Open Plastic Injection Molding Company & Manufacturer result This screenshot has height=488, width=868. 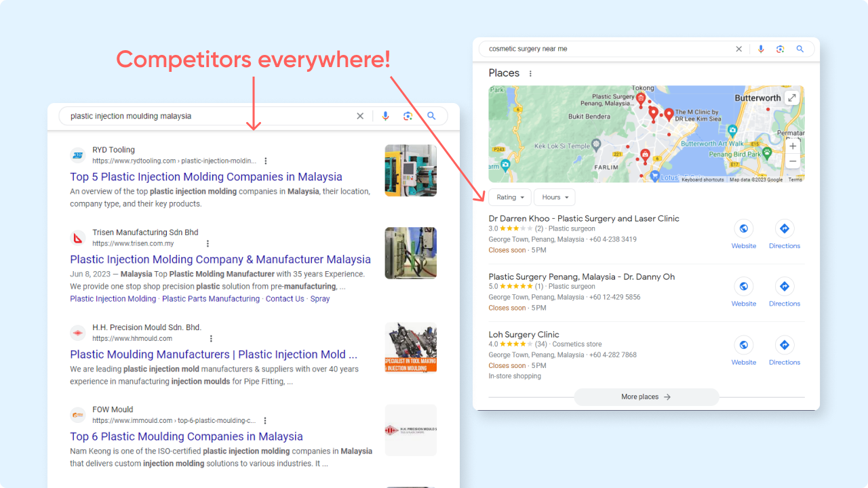pos(220,260)
